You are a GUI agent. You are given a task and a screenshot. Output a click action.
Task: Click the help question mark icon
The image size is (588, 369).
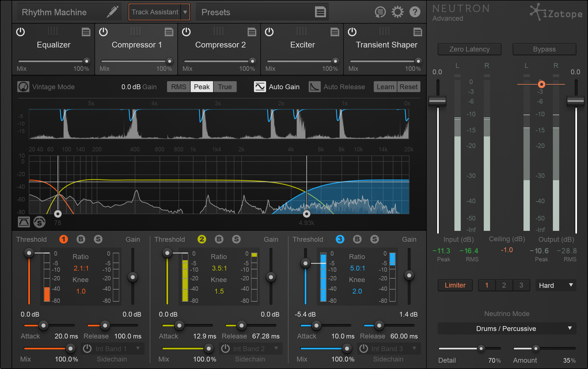tap(415, 12)
